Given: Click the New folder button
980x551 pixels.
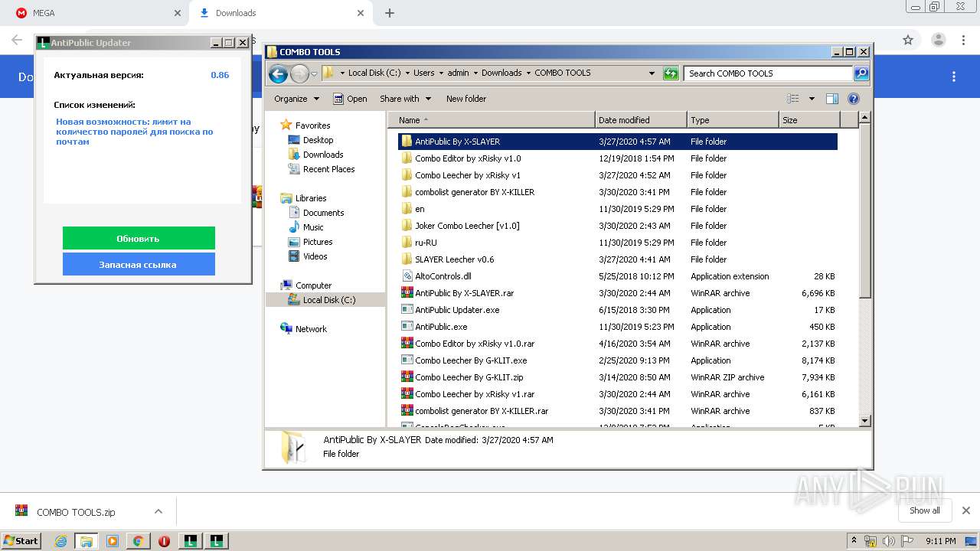Looking at the screenshot, I should pos(466,99).
